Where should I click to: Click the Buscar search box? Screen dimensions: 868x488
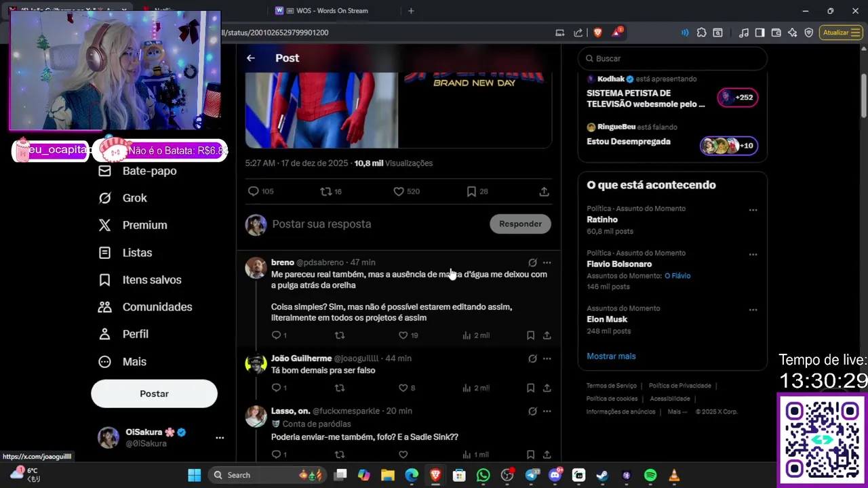click(673, 59)
